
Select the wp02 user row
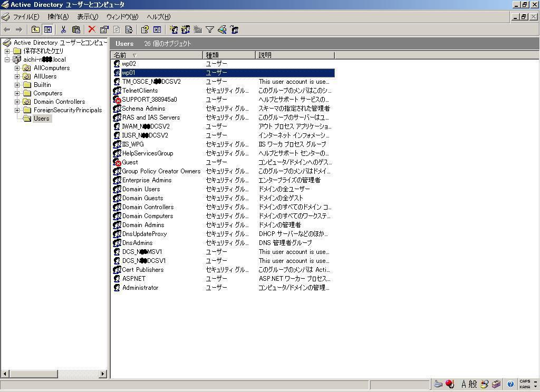[223, 64]
